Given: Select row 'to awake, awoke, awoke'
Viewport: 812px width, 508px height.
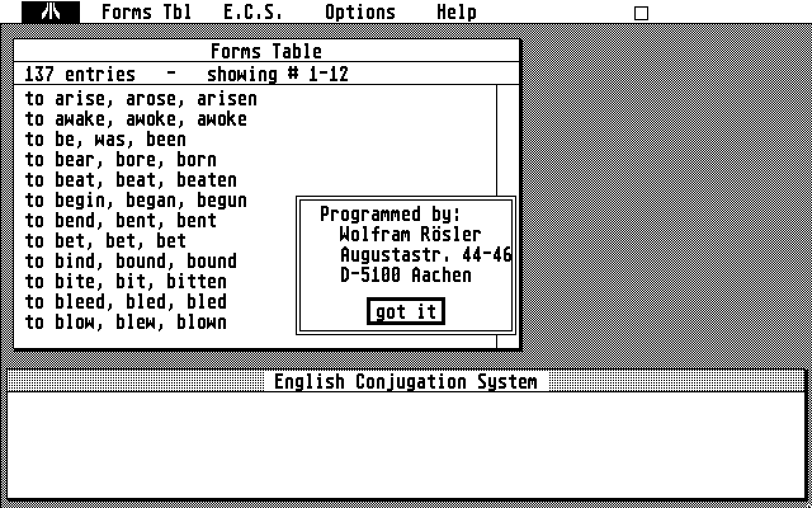Looking at the screenshot, I should (x=136, y=119).
